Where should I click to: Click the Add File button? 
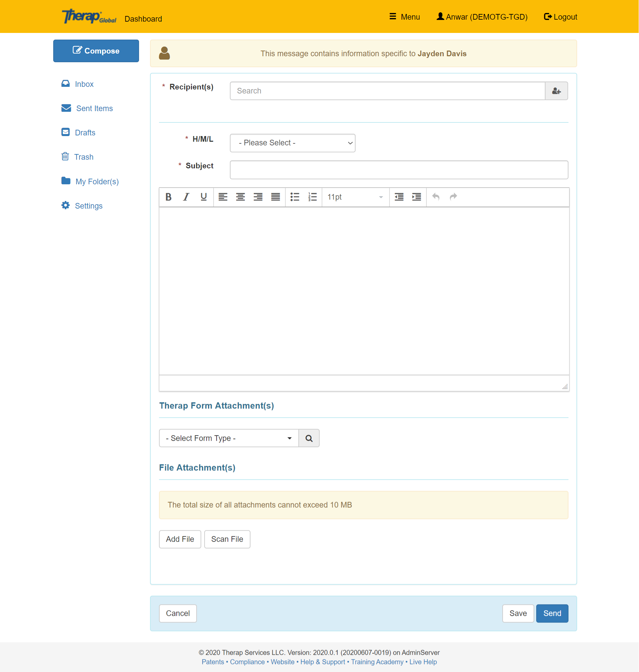180,539
